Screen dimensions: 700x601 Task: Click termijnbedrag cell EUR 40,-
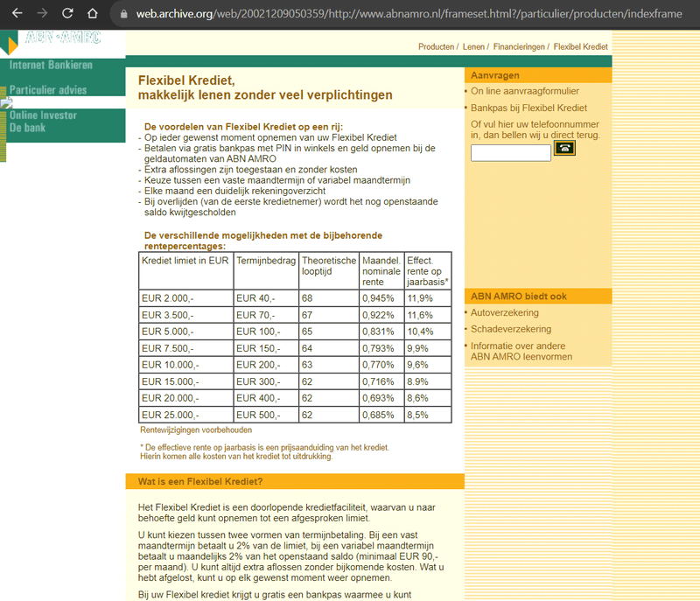pyautogui.click(x=266, y=298)
